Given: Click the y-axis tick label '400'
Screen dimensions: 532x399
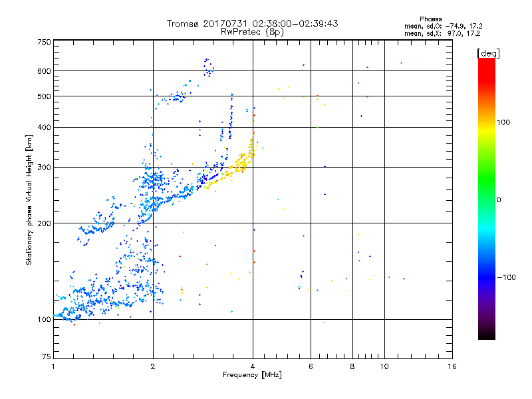Looking at the screenshot, I should [44, 128].
